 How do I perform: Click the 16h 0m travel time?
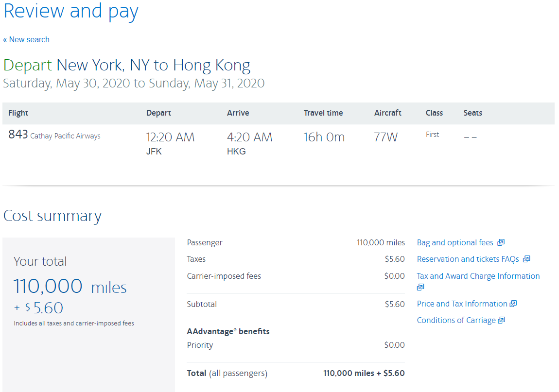coord(324,137)
